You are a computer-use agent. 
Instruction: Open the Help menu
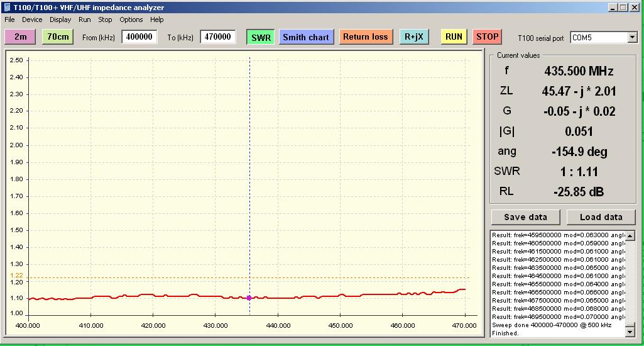[156, 20]
